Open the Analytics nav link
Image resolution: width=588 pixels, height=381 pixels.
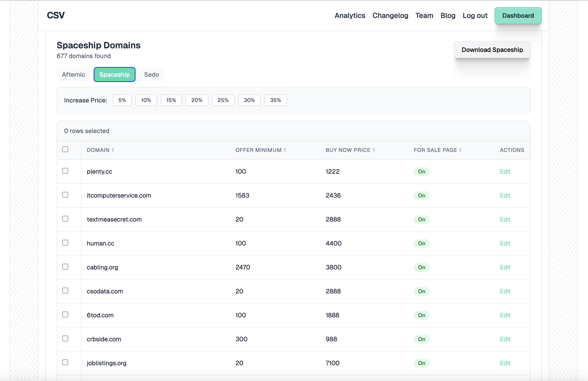tap(350, 15)
